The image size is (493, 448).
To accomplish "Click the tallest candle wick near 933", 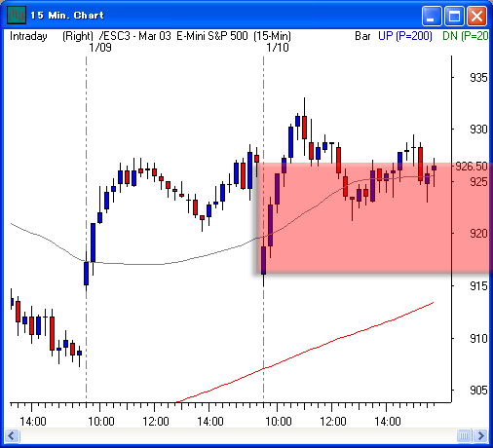I will click(304, 106).
